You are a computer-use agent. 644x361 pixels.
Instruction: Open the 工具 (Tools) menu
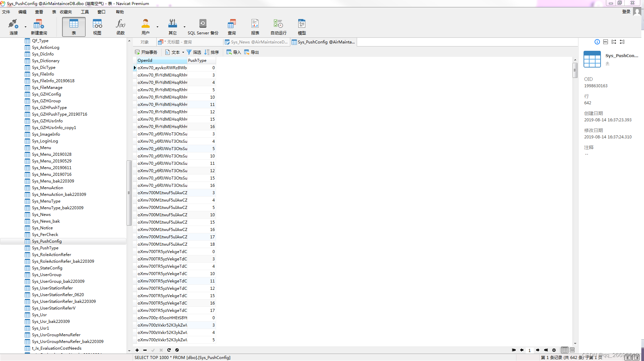[x=85, y=12]
